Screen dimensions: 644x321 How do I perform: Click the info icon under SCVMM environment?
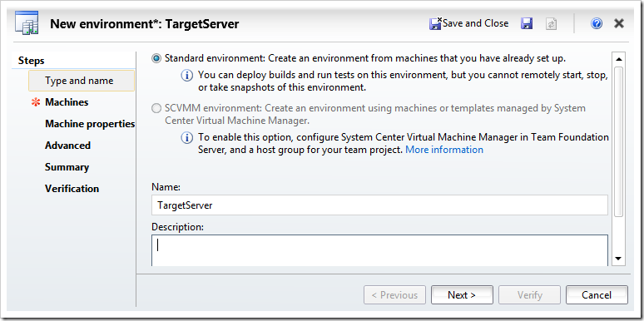tap(187, 137)
